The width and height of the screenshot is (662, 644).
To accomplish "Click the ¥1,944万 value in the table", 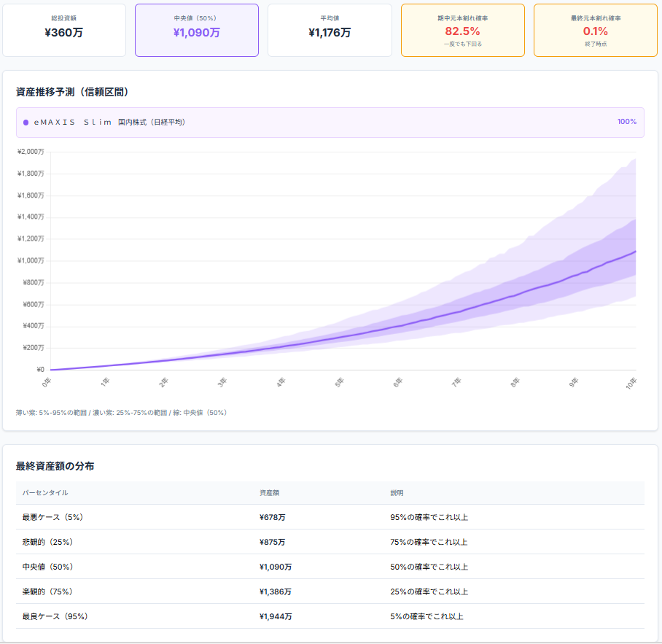I will 276,616.
